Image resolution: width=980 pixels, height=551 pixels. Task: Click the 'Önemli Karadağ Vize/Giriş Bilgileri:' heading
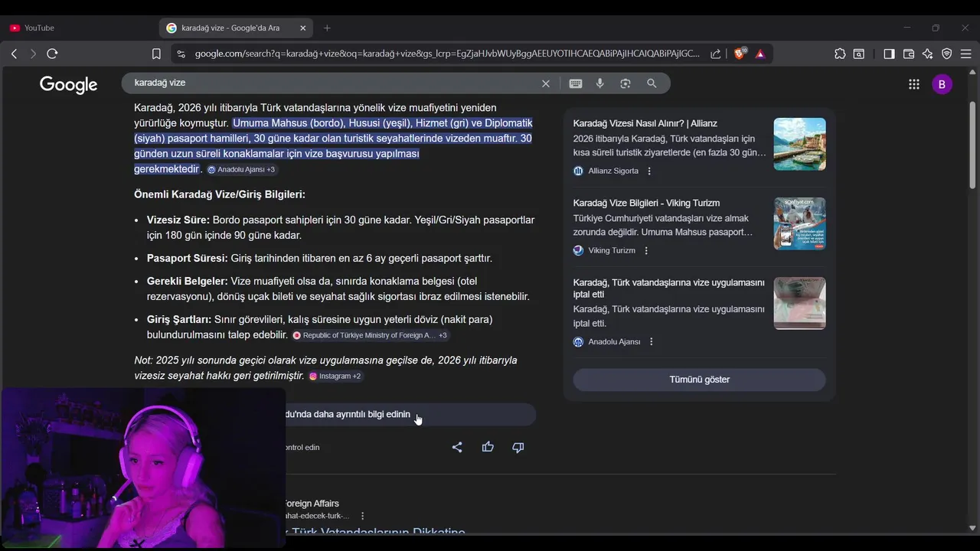pyautogui.click(x=220, y=194)
